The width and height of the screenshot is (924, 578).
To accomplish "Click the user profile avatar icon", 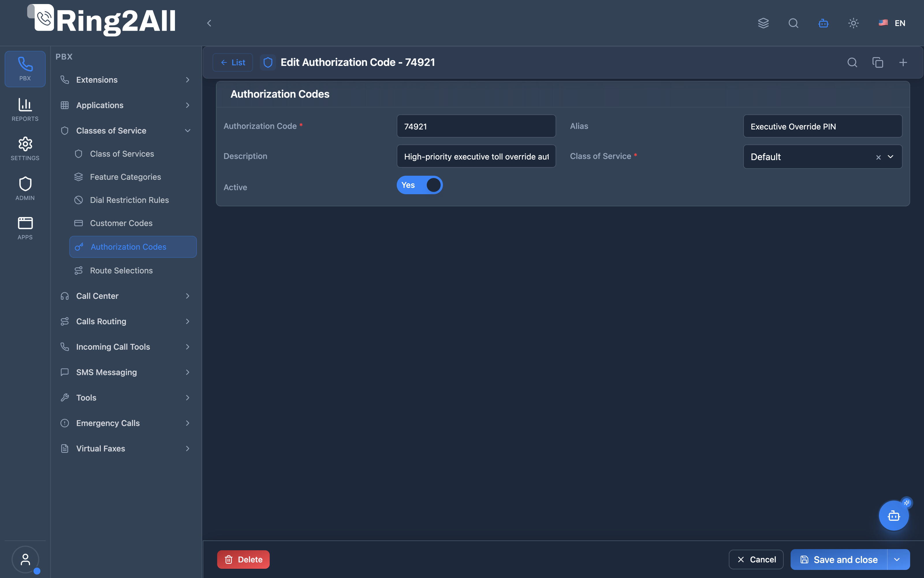I will click(x=25, y=559).
